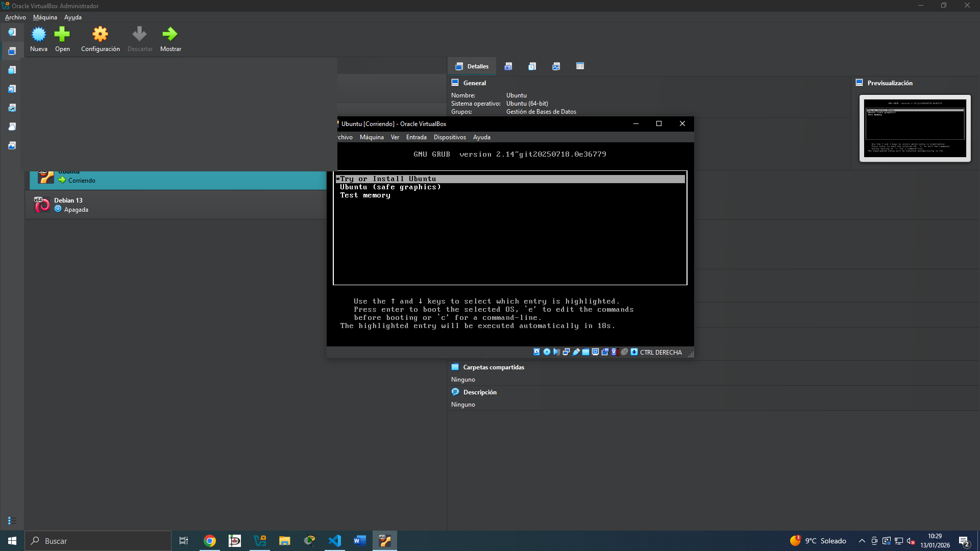The image size is (980, 551).
Task: Click the keyboard capture indicator beside CTRL DERECHA
Action: pos(634,352)
